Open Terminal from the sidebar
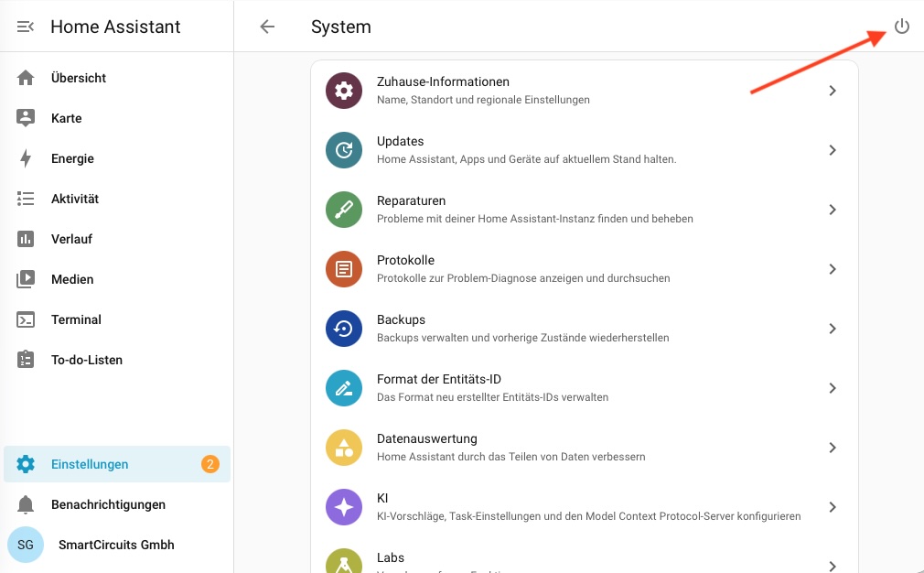 (x=117, y=319)
